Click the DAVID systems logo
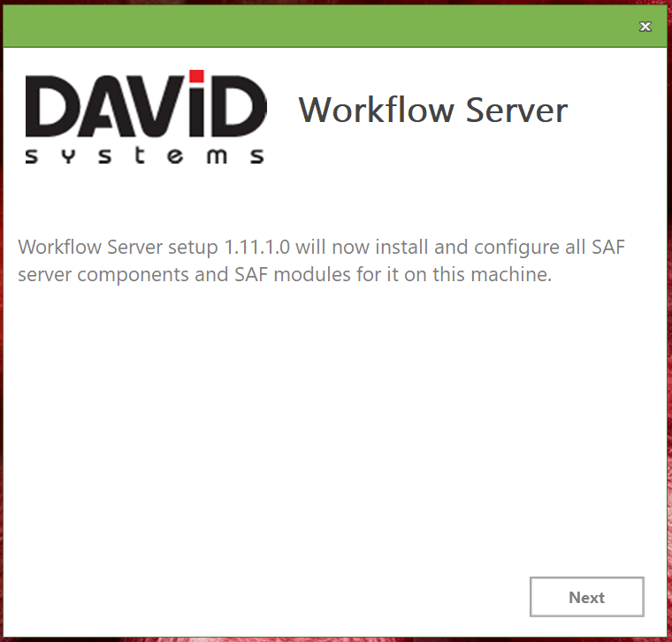 click(x=145, y=118)
